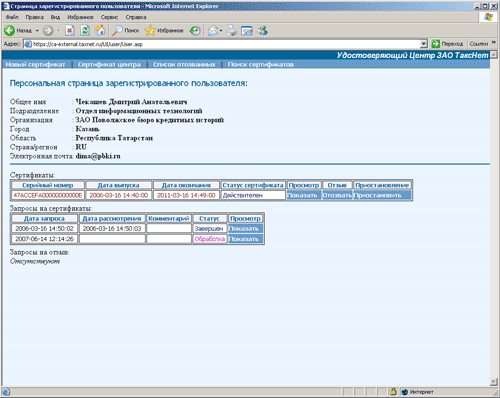Open the Back button history dropdown arrow
The height and width of the screenshot is (398, 500).
tap(37, 31)
